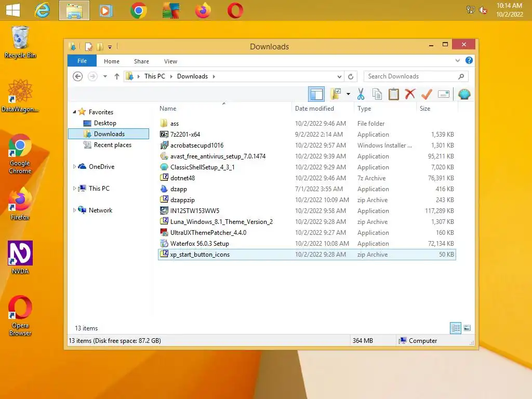Sort by the Size column header
Screen dimensions: 532x399
pos(437,109)
